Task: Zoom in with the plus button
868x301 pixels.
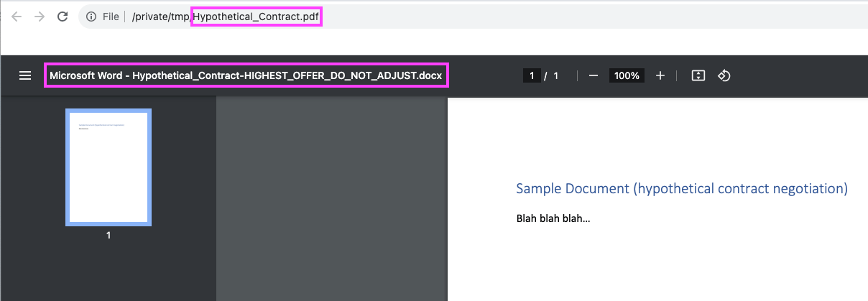Action: pos(660,75)
